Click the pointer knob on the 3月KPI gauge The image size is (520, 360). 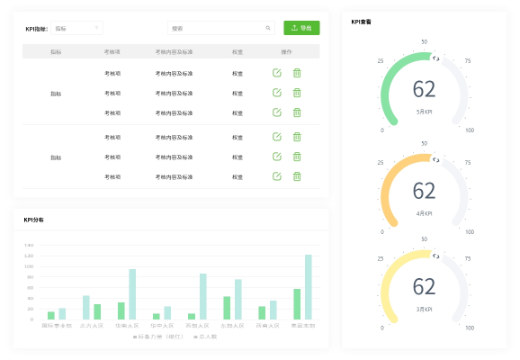click(x=436, y=256)
